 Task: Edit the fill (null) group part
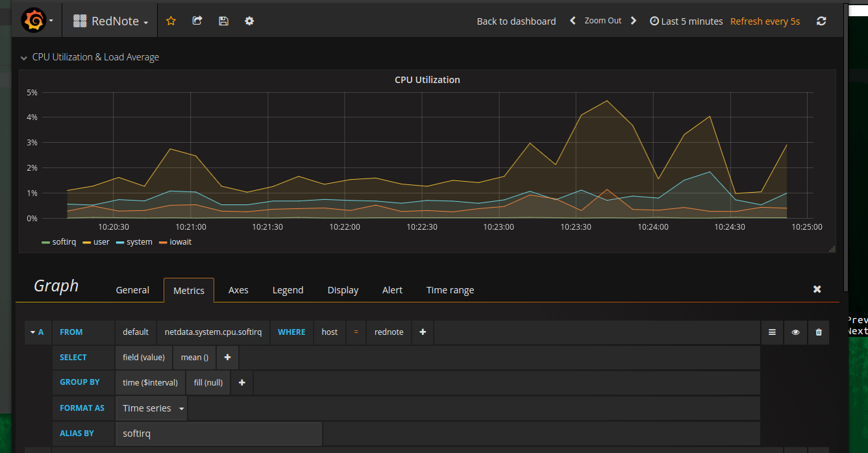(x=208, y=382)
